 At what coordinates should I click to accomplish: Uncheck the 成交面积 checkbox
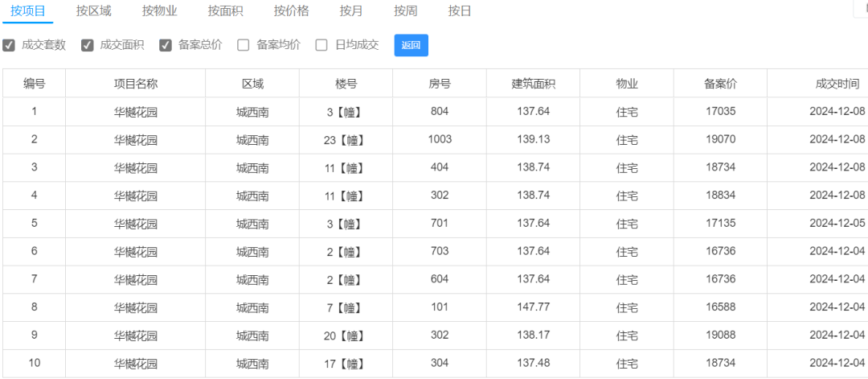(88, 45)
